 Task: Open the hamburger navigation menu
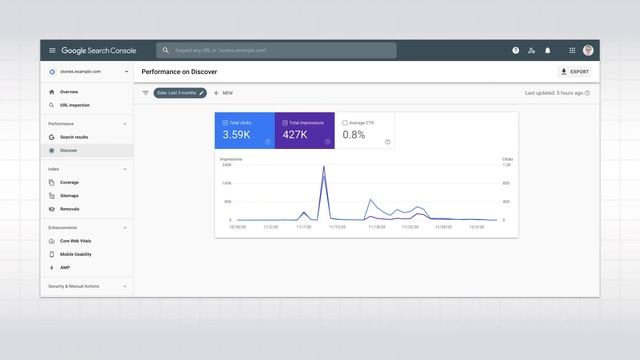tap(52, 51)
